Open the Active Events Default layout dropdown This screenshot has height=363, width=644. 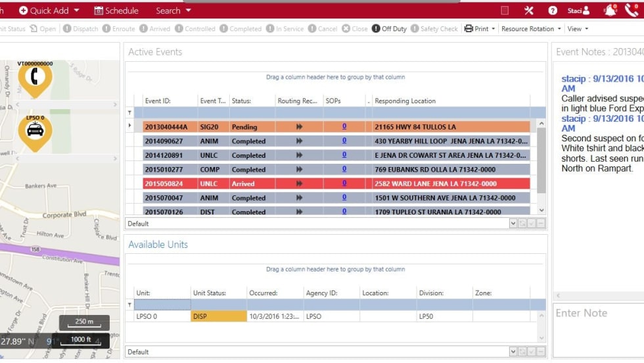click(513, 224)
